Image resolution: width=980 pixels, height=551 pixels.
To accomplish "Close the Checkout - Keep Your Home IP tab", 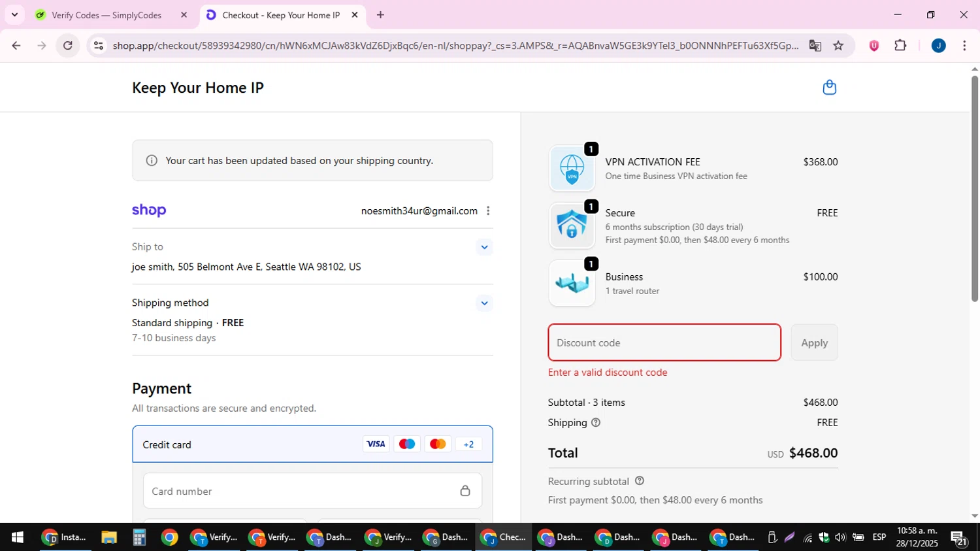I will [x=355, y=15].
